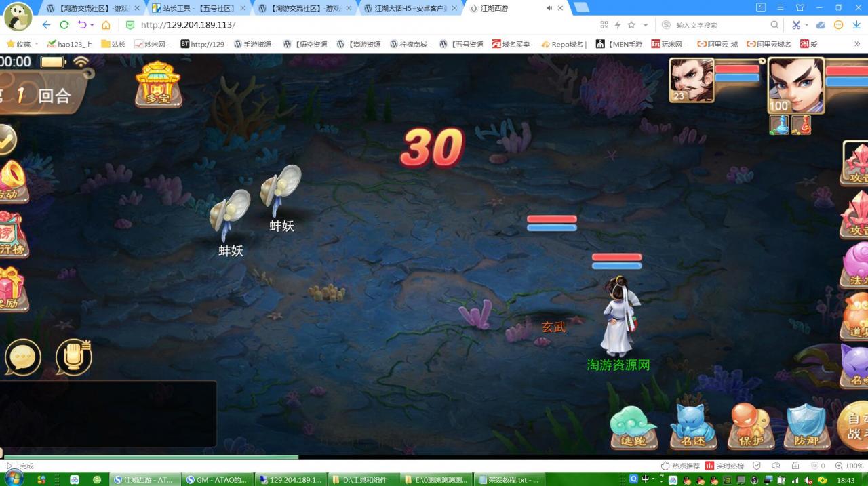The width and height of the screenshot is (868, 486).
Task: Click the 逃跑 escape cloud button
Action: pos(633,427)
